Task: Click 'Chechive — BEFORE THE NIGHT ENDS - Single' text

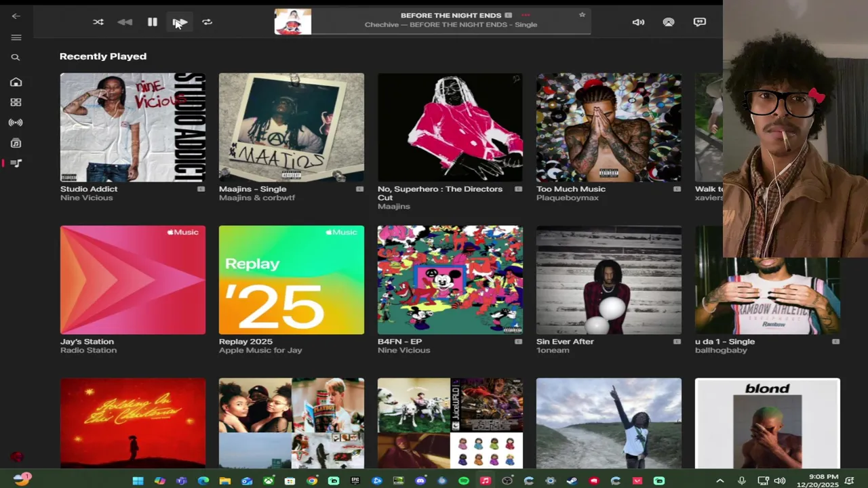Action: pyautogui.click(x=451, y=25)
